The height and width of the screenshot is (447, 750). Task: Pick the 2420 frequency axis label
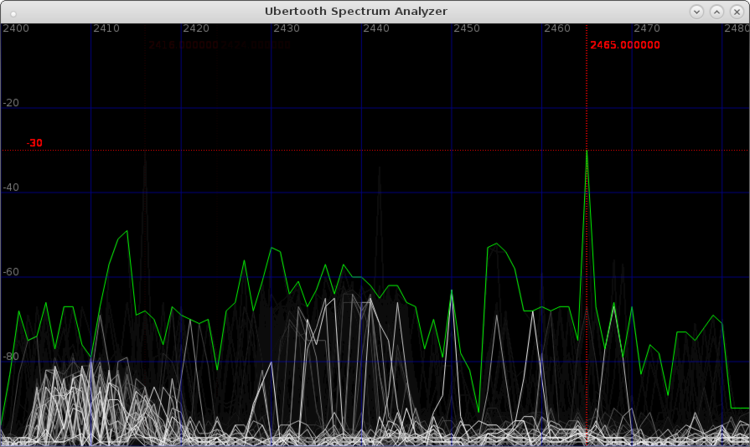tap(196, 29)
